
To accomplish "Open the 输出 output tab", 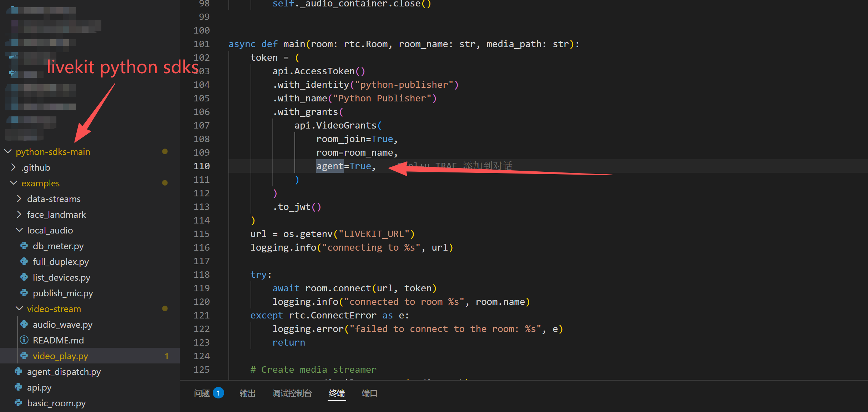I will pos(247,393).
